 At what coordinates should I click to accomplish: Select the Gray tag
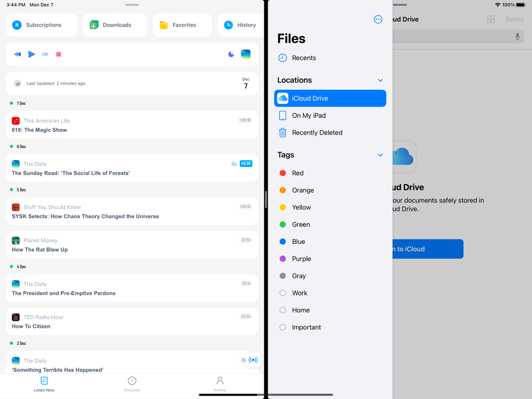coord(330,276)
